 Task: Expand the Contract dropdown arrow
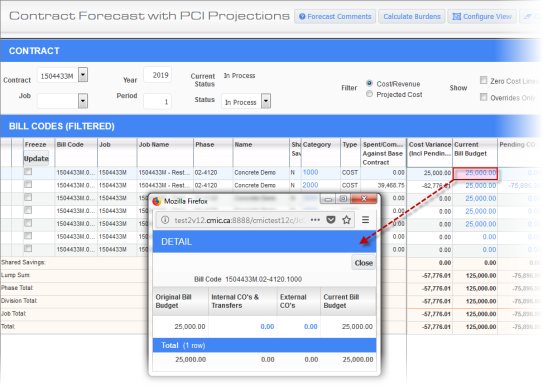[x=83, y=75]
